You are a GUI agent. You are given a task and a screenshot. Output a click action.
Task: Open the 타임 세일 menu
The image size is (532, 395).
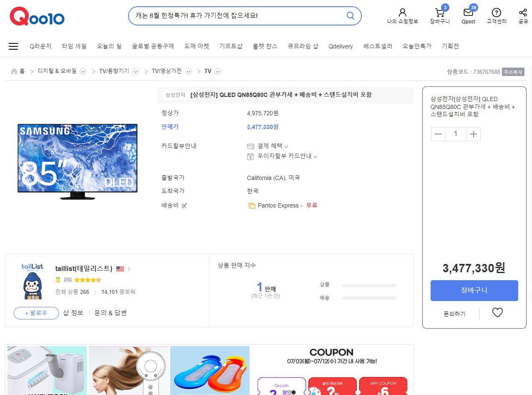[x=74, y=46]
